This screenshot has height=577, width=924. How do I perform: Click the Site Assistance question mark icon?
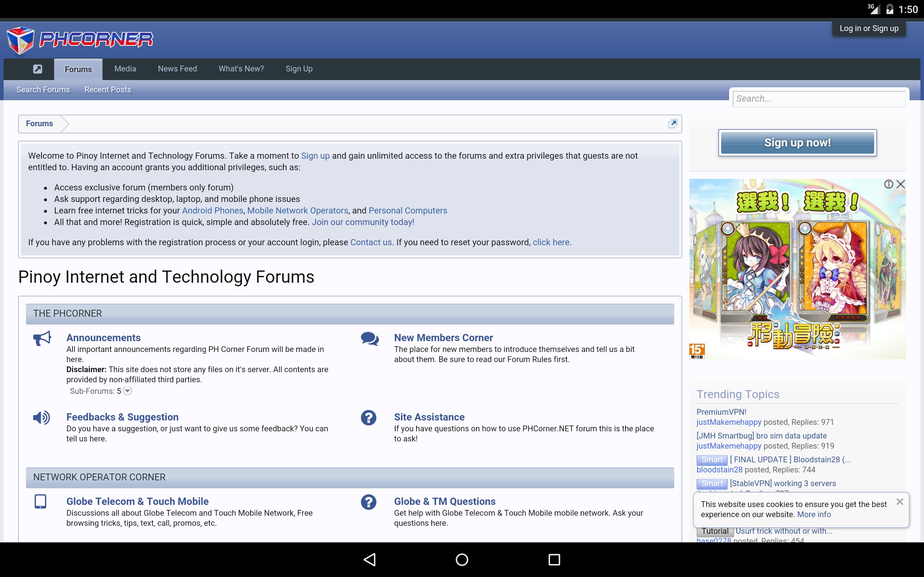pos(369,418)
